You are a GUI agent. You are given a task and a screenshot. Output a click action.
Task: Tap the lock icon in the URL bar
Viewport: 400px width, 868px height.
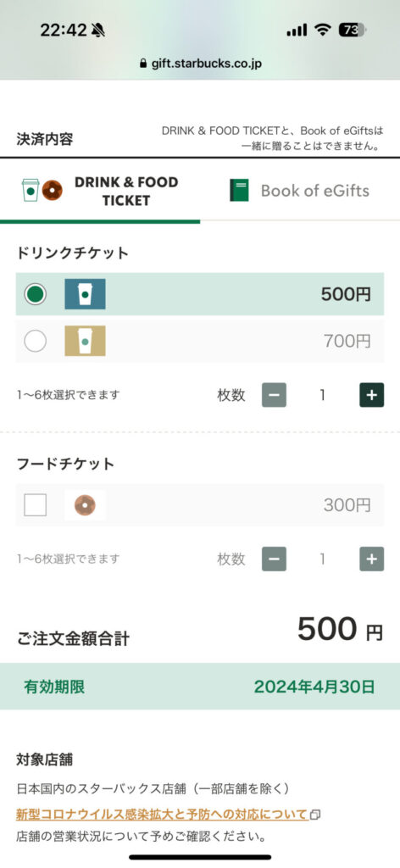coord(144,64)
